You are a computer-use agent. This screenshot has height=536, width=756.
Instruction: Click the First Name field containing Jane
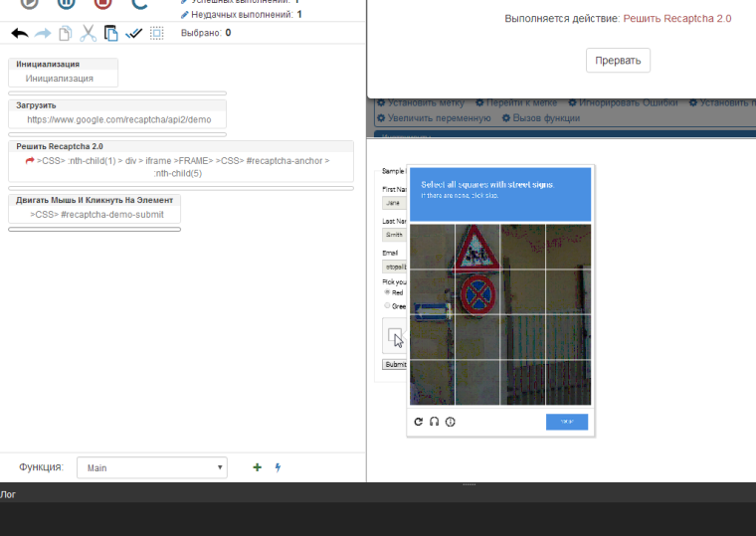[393, 203]
